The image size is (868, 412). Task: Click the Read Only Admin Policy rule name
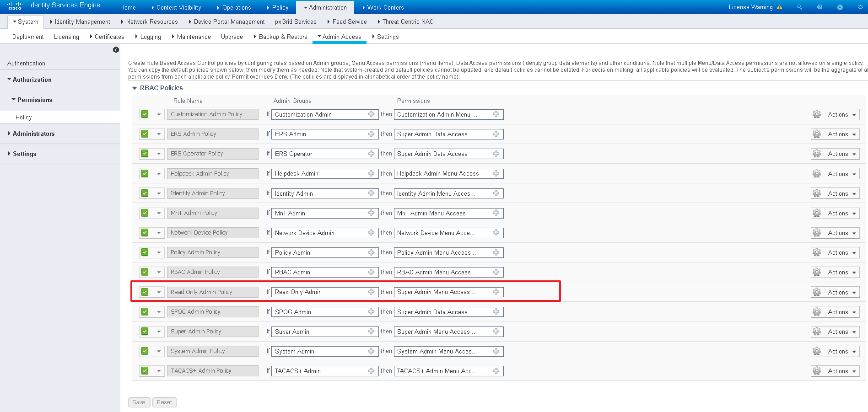pos(213,292)
